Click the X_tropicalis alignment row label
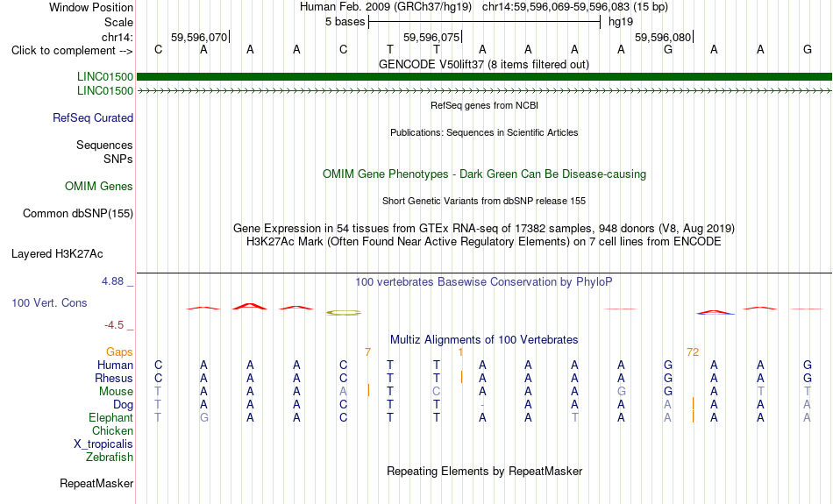Screen dimensions: 833x504 point(103,444)
